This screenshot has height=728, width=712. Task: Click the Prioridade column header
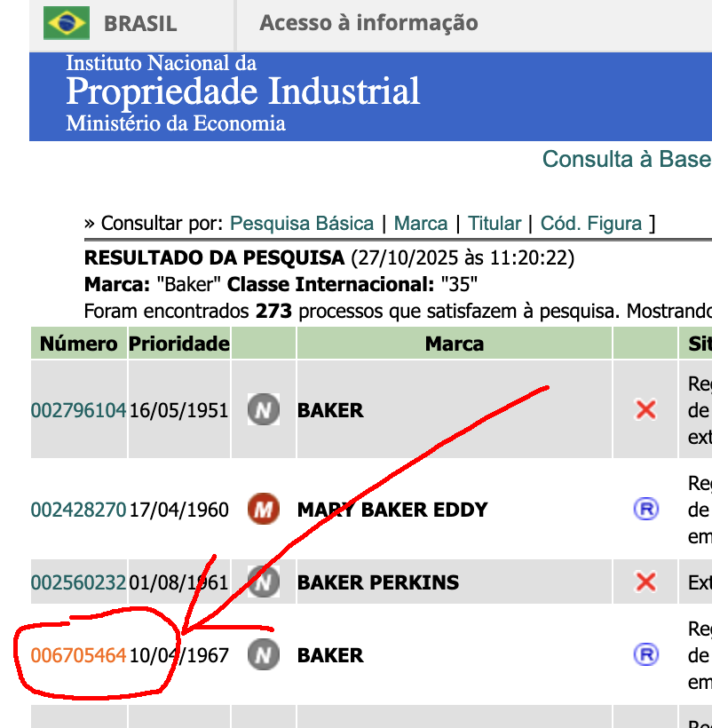179,344
